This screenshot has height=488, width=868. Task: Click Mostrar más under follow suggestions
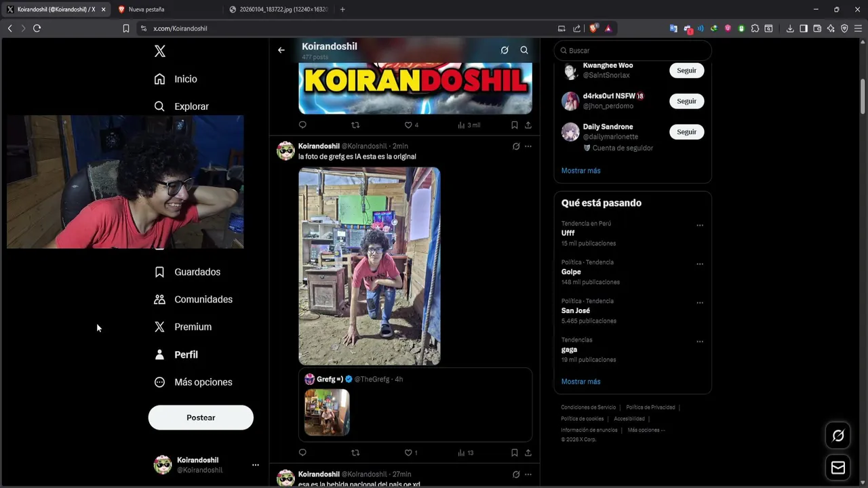point(580,171)
